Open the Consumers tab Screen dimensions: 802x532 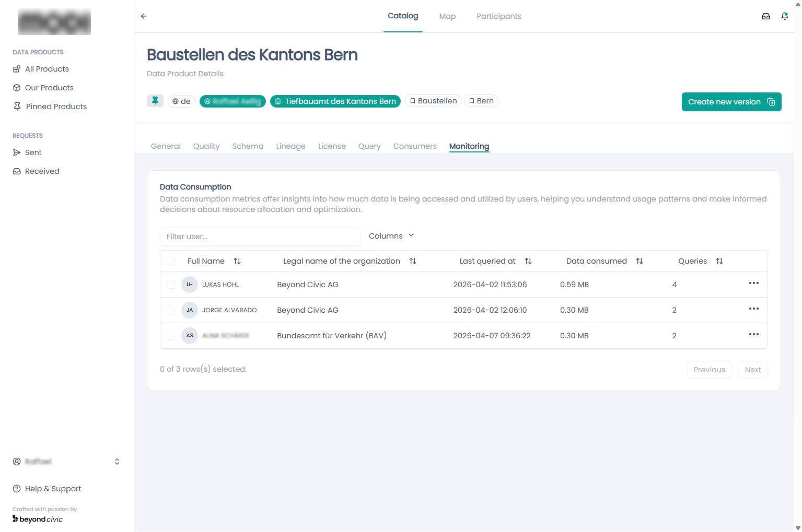(x=415, y=146)
